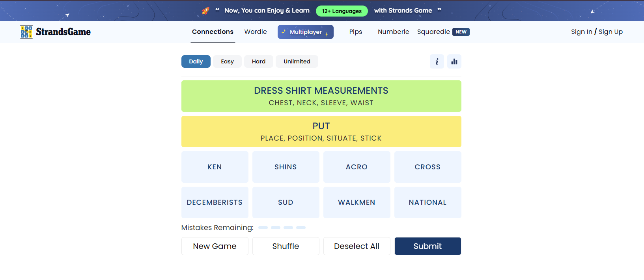The height and width of the screenshot is (280, 644).
Task: Select the SUD word tile
Action: coord(286,202)
